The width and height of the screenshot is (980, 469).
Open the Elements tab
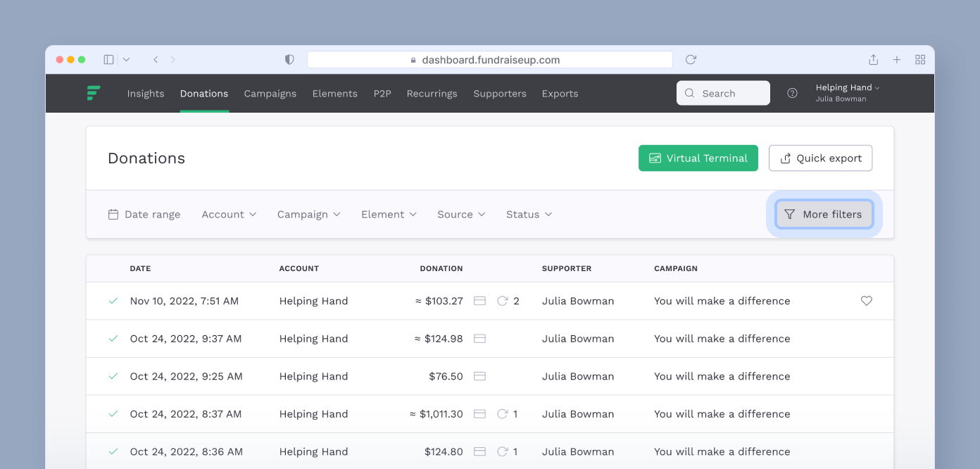click(335, 93)
